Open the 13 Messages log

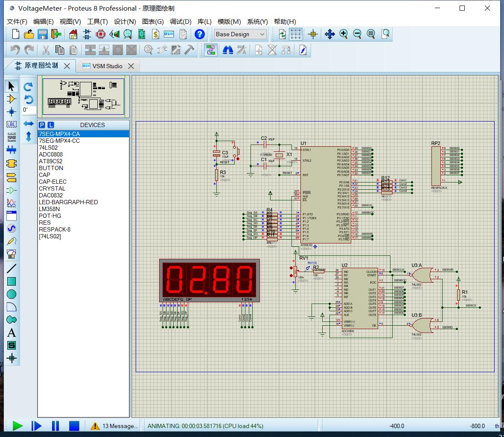tap(114, 426)
